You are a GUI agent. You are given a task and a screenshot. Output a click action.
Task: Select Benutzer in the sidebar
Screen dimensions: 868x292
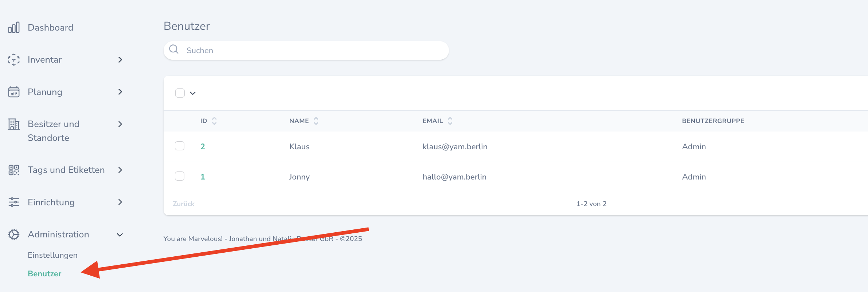coord(44,274)
